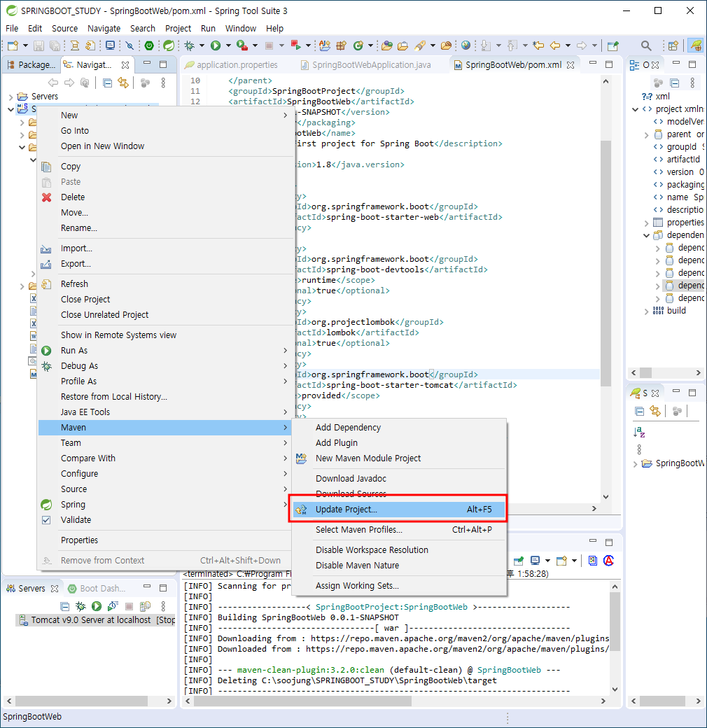Open the Debug toolbar dropdown arrow
Image resolution: width=707 pixels, height=728 pixels.
point(202,45)
